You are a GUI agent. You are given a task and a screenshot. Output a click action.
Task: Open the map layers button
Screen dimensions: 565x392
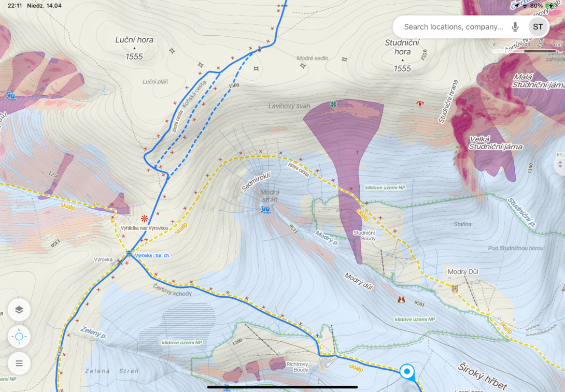pos(19,310)
